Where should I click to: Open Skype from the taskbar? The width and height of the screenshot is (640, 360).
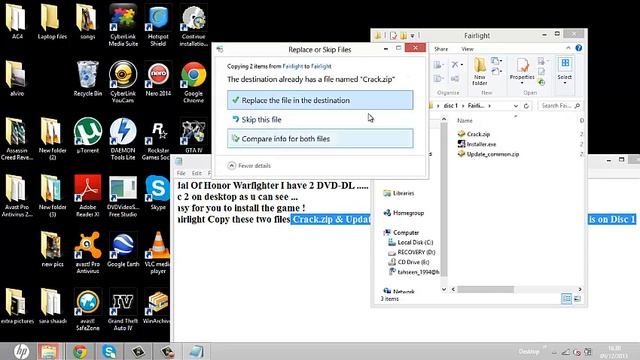109,351
